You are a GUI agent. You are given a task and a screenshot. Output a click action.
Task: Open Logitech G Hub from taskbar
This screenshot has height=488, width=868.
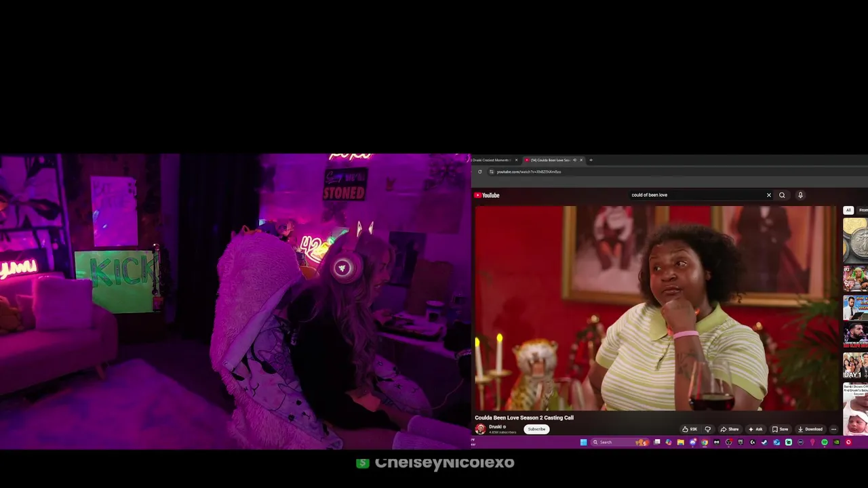[x=752, y=442]
